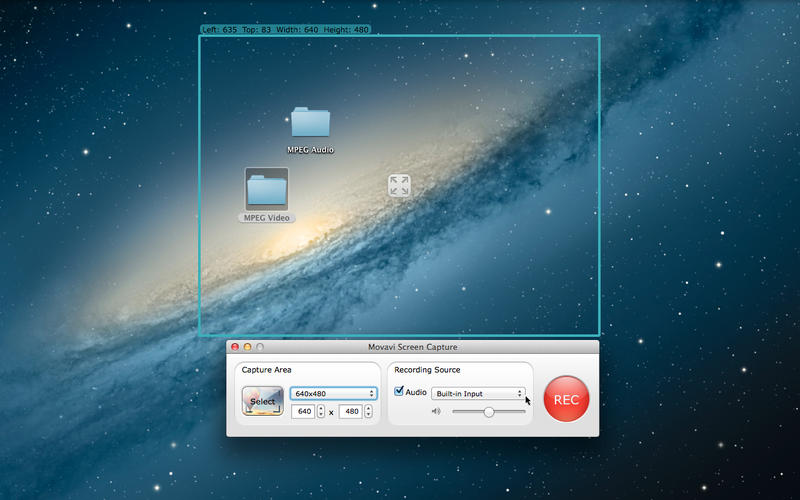Open the 640x480 capture size dropdown
The image size is (800, 500).
[x=333, y=393]
